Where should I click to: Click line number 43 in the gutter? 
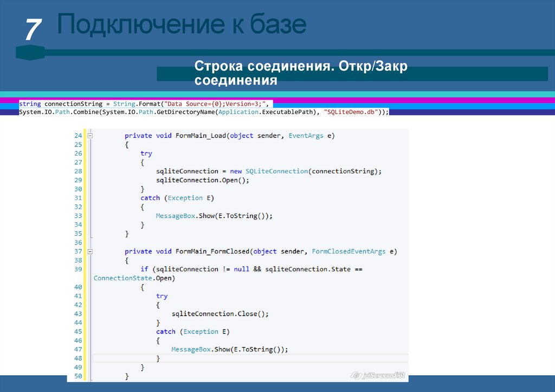[78, 314]
